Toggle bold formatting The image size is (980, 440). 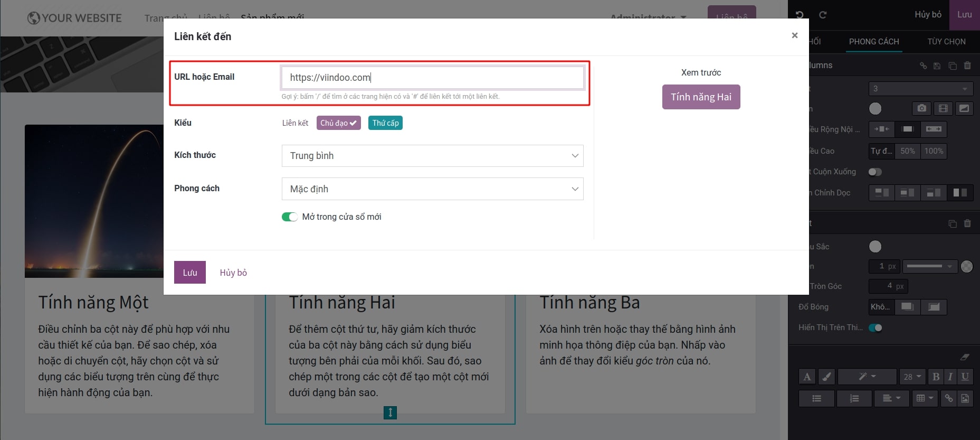pyautogui.click(x=936, y=377)
